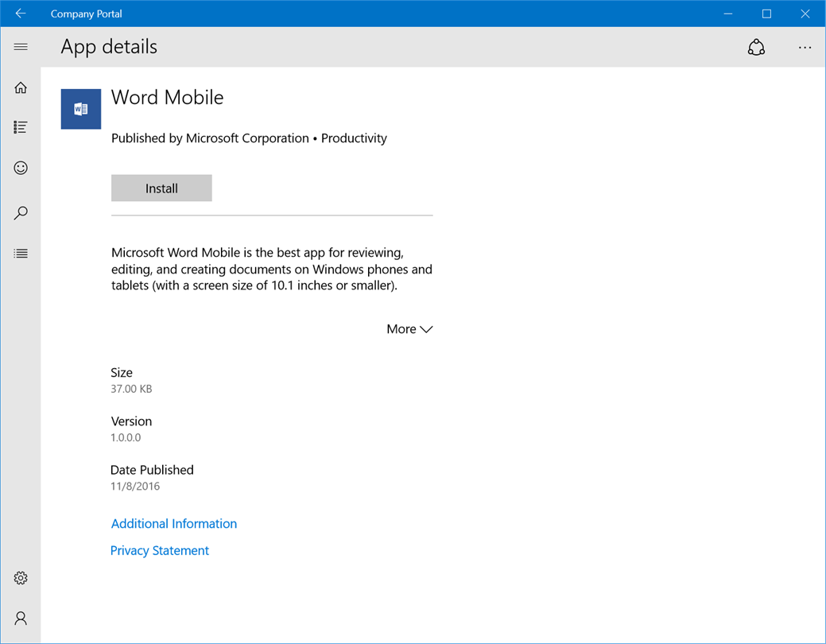Screen dimensions: 826x644
Task: Open the more options ellipsis menu
Action: pyautogui.click(x=805, y=48)
